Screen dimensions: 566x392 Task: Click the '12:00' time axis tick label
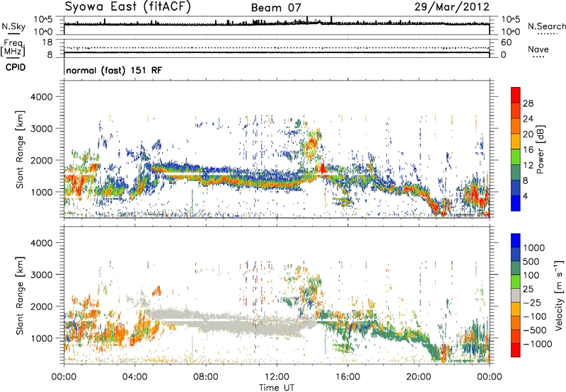pos(277,377)
